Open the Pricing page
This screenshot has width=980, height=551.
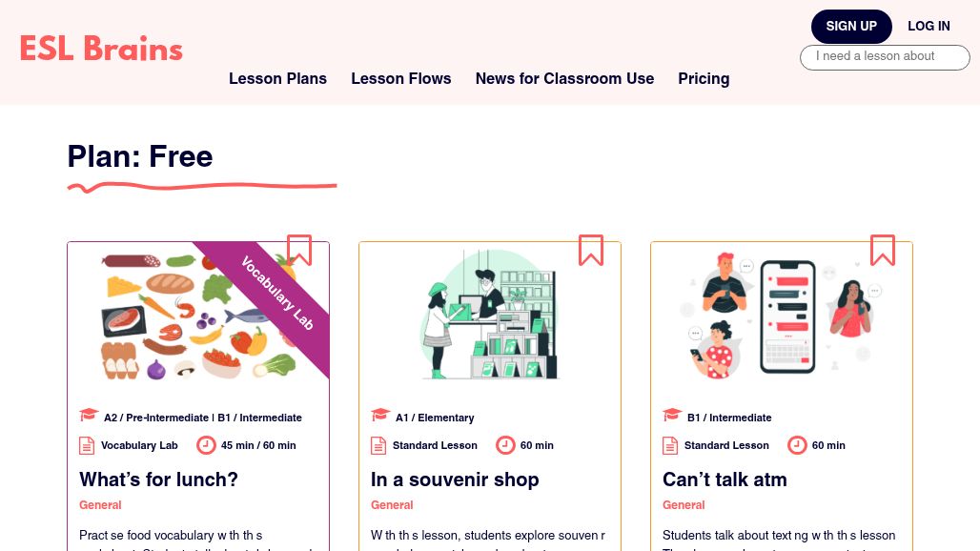pyautogui.click(x=704, y=79)
